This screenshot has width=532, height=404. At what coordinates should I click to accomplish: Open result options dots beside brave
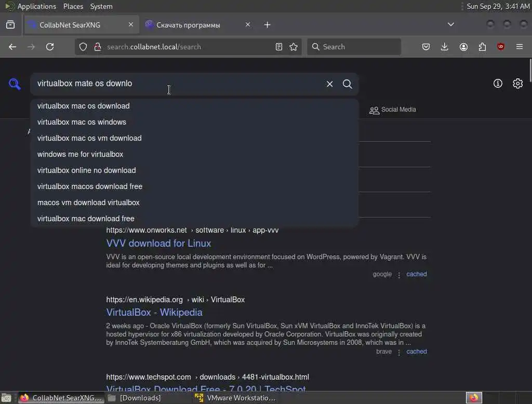click(x=399, y=352)
